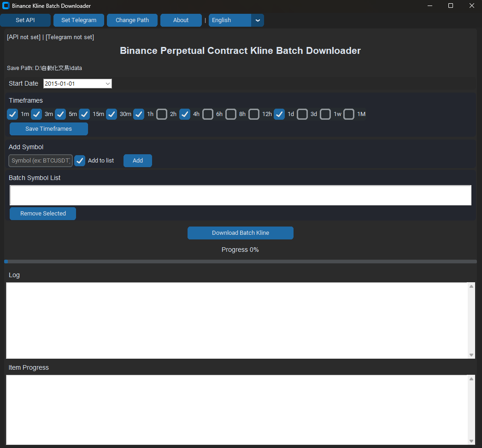Enable the 6h timeframe checkbox
Image resolution: width=482 pixels, height=448 pixels.
(x=208, y=114)
